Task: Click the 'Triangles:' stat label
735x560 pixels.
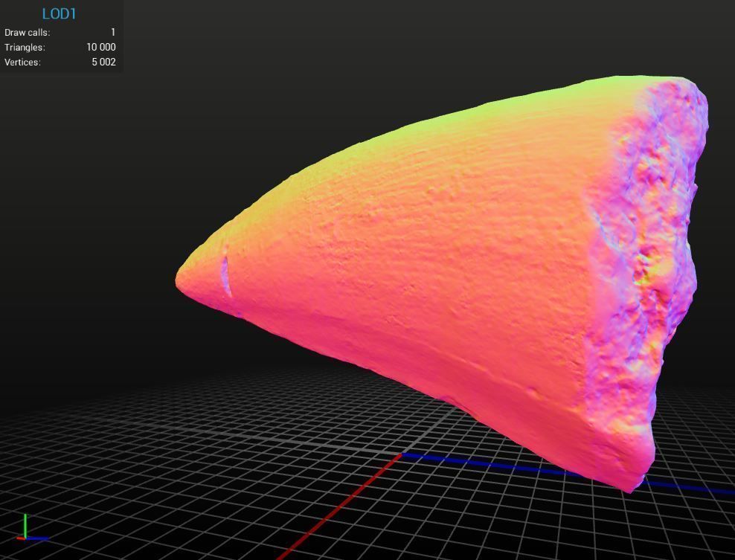Action: 25,48
